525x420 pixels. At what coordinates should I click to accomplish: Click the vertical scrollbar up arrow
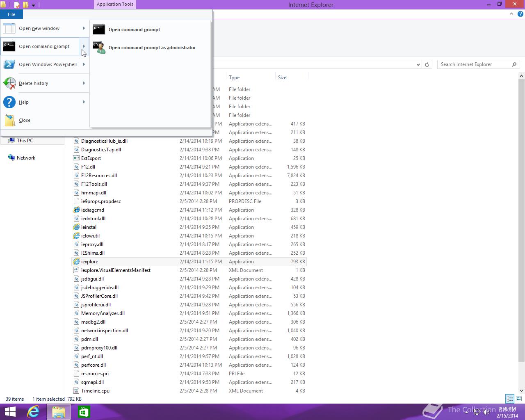(x=522, y=76)
